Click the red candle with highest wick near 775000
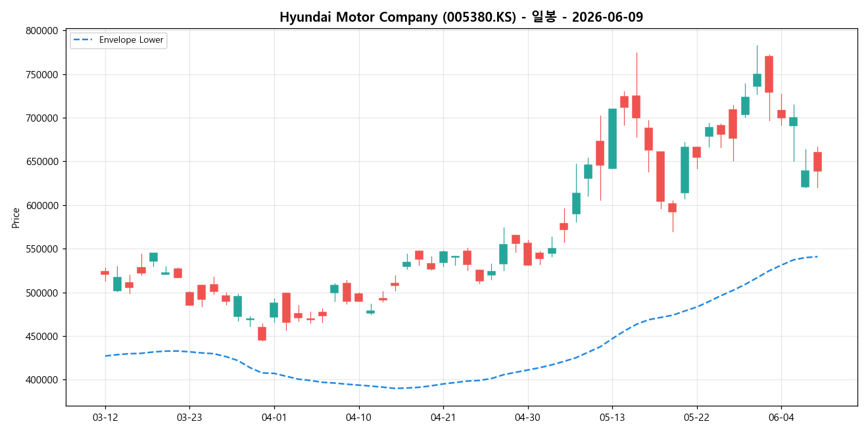 [636, 107]
